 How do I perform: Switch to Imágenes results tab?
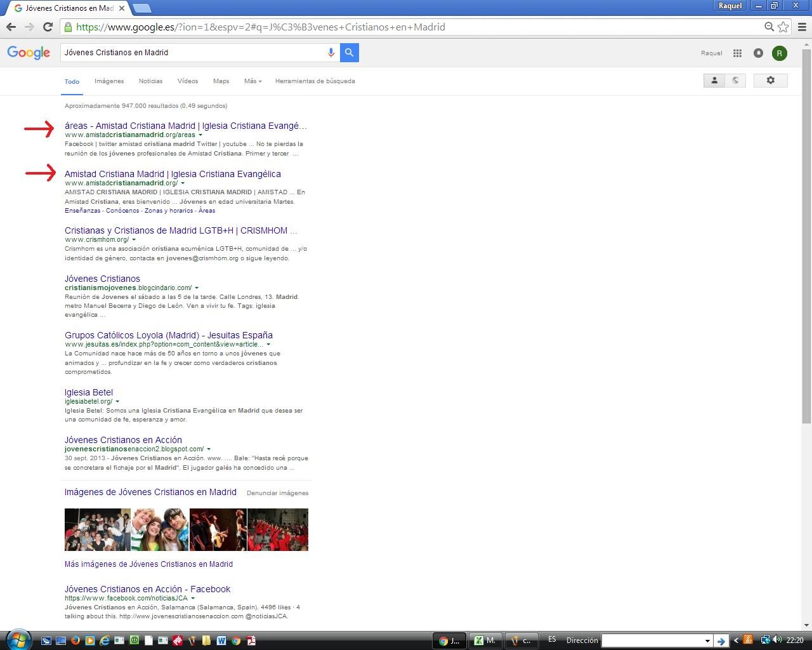coord(109,81)
